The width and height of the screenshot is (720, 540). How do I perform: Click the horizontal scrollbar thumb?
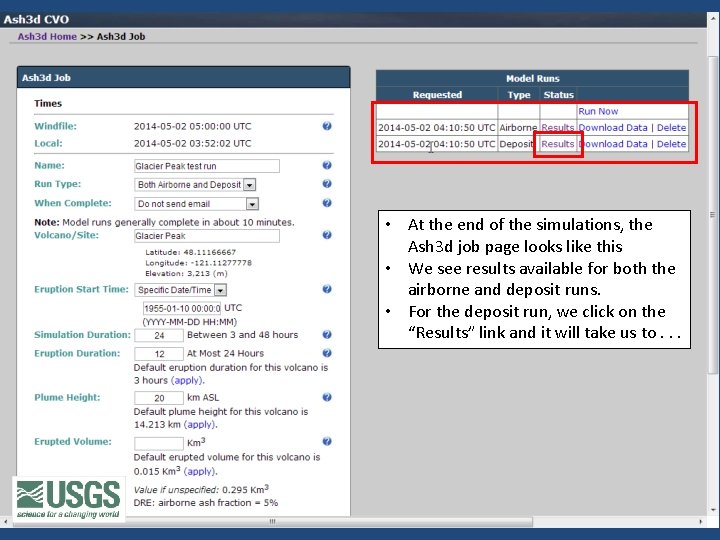271,522
